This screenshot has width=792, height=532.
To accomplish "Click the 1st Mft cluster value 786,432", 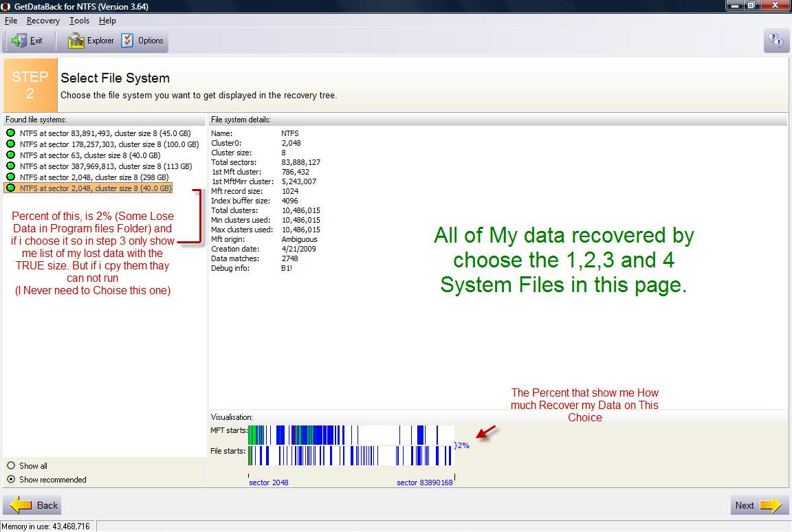I will point(296,172).
